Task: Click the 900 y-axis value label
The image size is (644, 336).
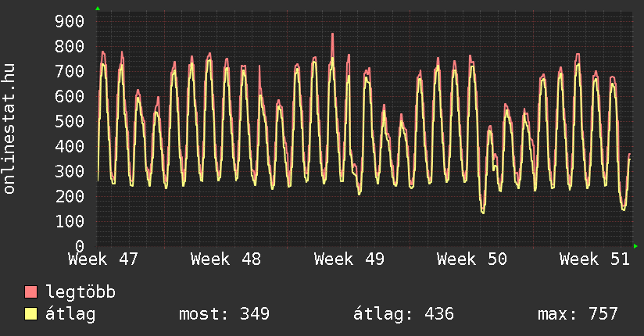Action: click(x=69, y=21)
